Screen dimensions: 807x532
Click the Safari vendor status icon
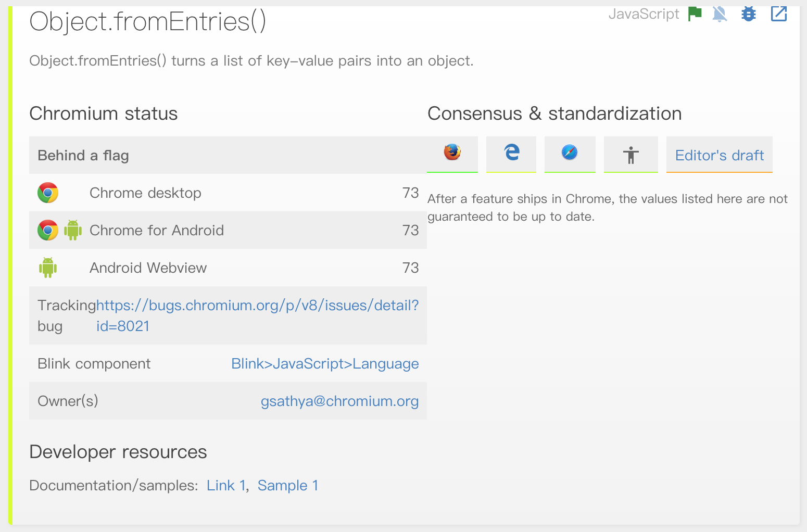[570, 153]
